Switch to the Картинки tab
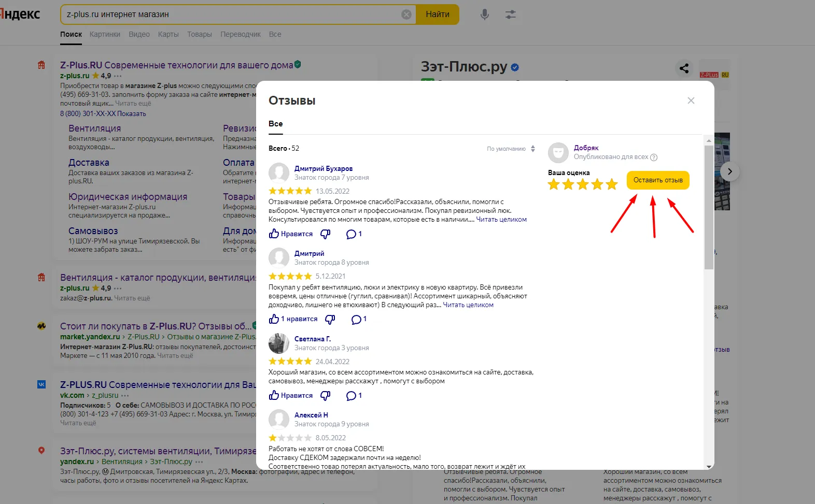 click(105, 34)
